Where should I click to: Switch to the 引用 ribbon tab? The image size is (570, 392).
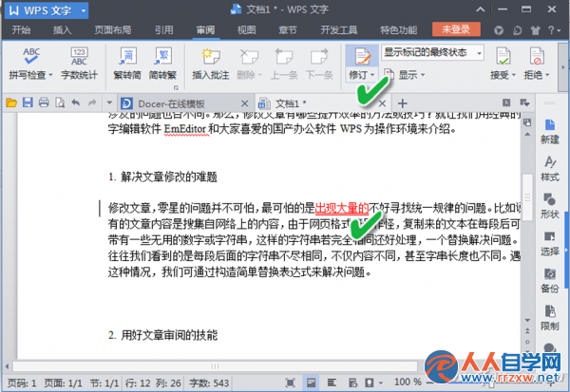(164, 30)
